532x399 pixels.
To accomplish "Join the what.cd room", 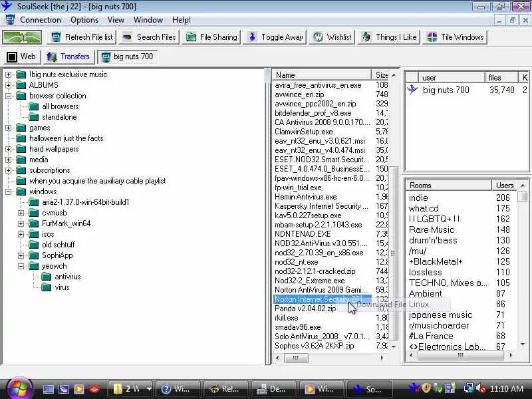I will [424, 208].
